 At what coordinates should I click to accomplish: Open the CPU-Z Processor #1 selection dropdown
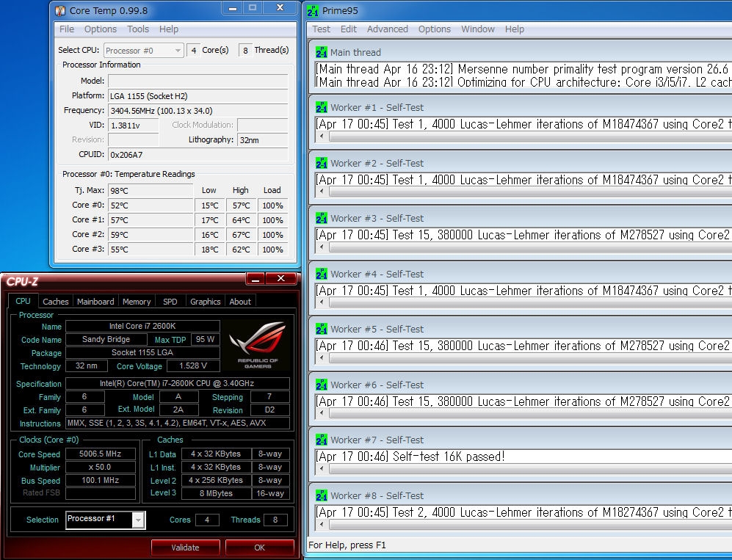[x=106, y=520]
